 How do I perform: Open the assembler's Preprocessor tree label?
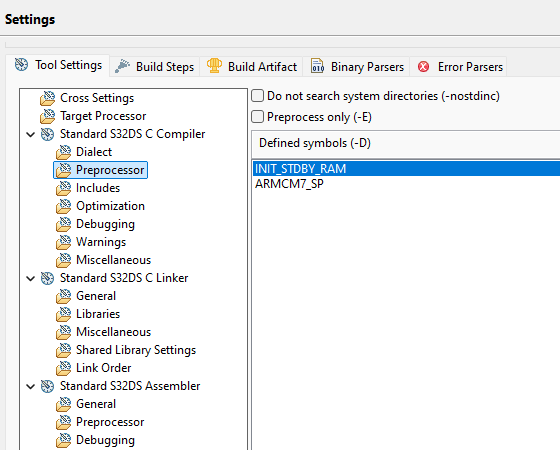(x=110, y=422)
